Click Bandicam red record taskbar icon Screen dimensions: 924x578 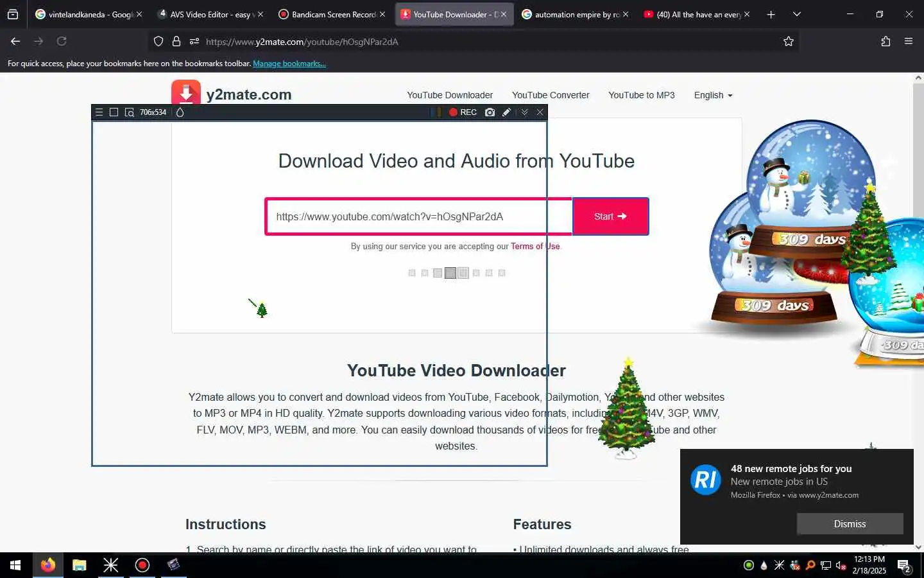coord(142,565)
